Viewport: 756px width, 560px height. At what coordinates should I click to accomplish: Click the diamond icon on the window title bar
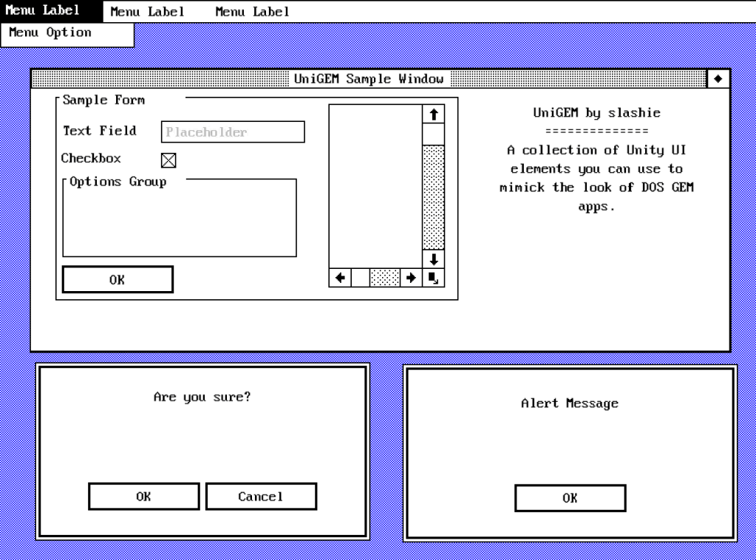pos(718,78)
